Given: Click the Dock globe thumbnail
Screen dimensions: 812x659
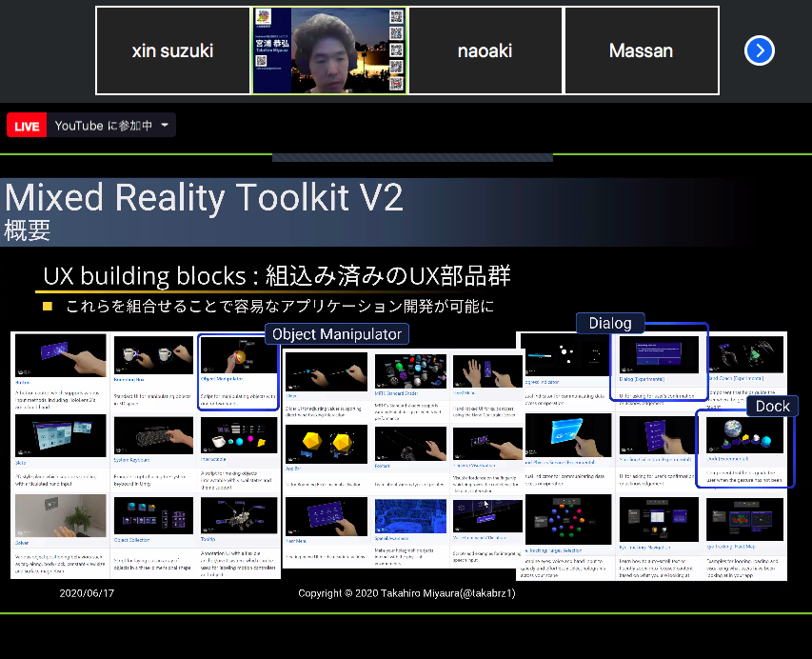Looking at the screenshot, I should pyautogui.click(x=745, y=435).
